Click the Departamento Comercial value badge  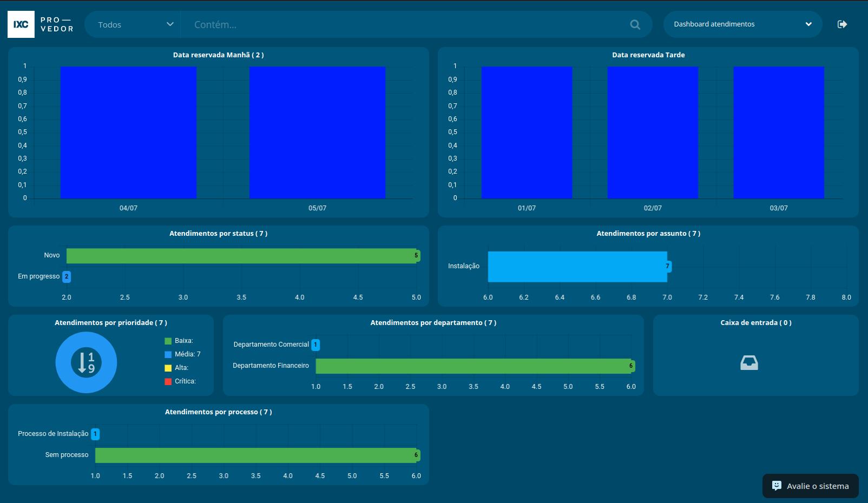click(315, 345)
